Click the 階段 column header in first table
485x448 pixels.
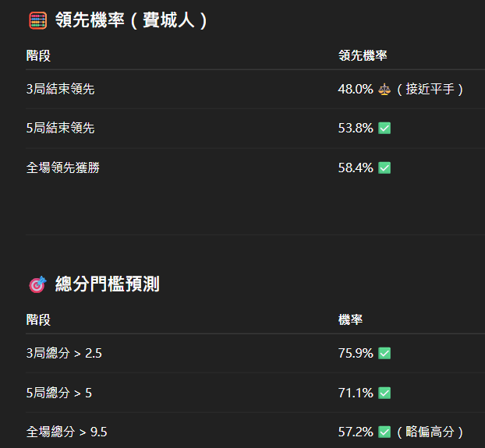coord(38,56)
